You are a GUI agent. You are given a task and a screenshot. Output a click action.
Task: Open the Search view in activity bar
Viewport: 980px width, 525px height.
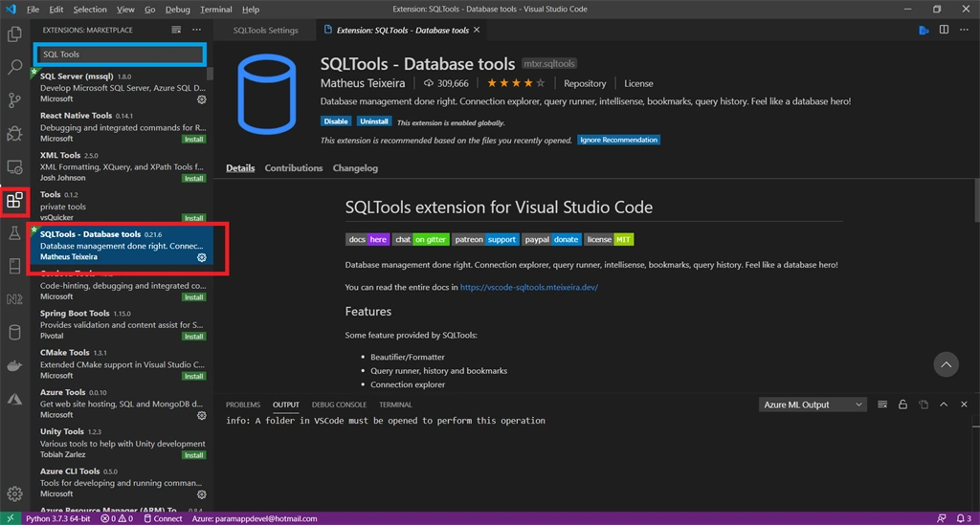coord(14,67)
